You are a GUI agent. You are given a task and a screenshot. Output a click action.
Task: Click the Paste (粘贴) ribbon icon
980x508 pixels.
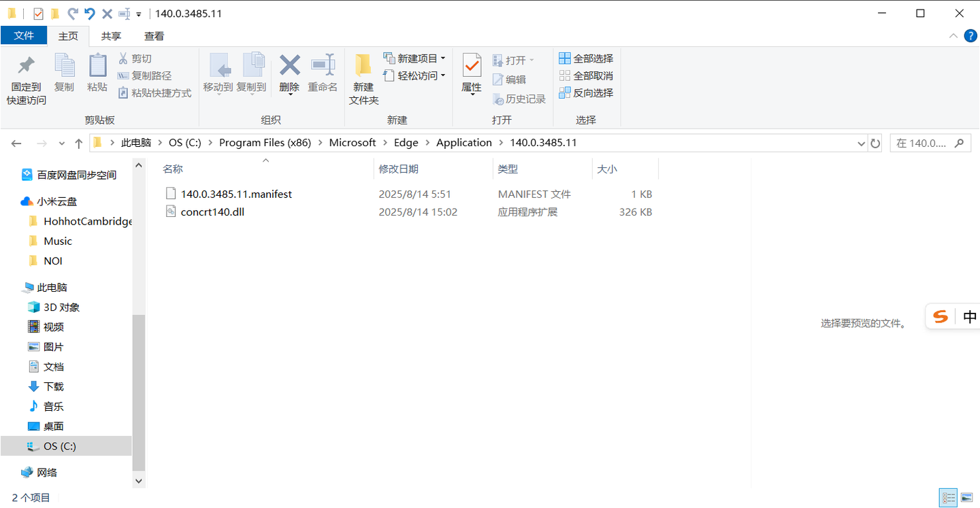97,73
